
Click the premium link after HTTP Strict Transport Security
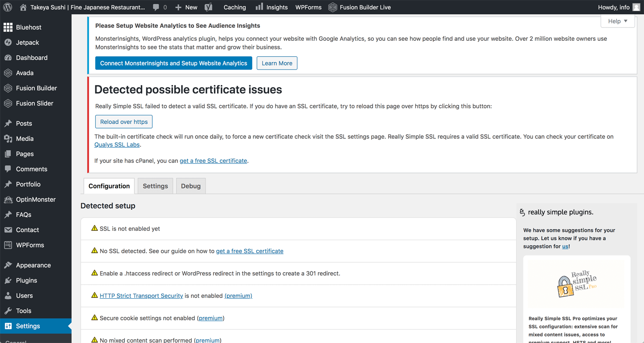[238, 296]
